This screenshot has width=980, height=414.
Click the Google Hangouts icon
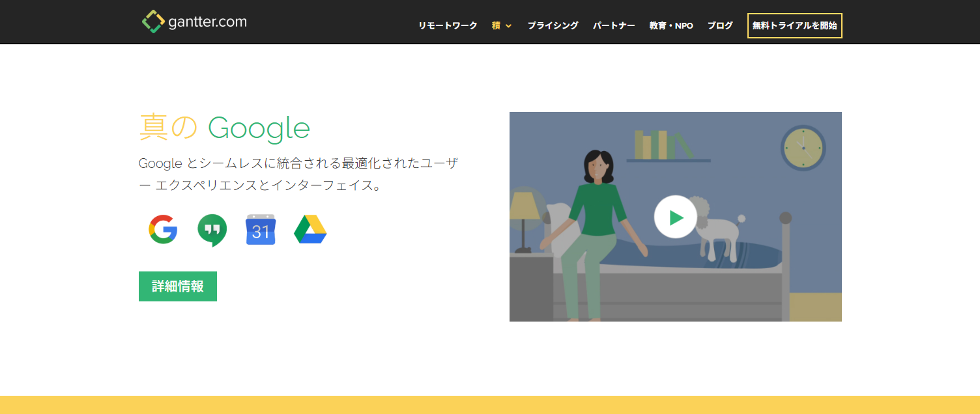click(x=211, y=229)
